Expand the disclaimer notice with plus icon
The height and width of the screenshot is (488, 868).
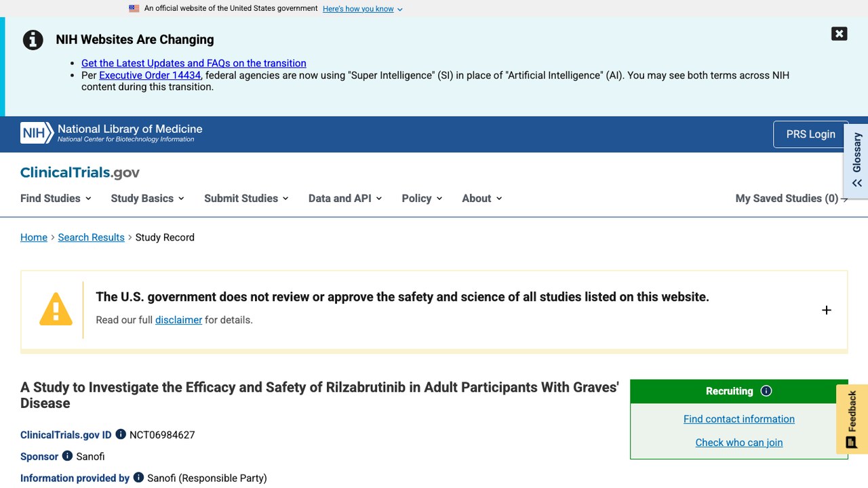(826, 310)
